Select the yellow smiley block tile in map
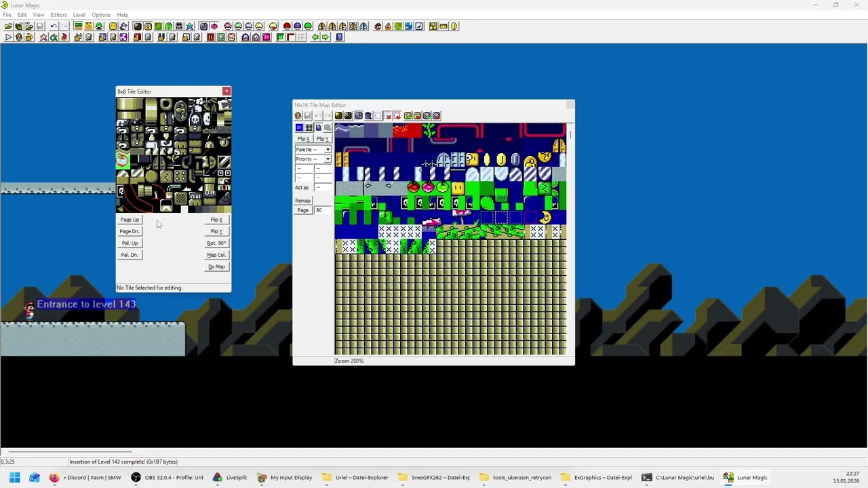 tap(457, 188)
